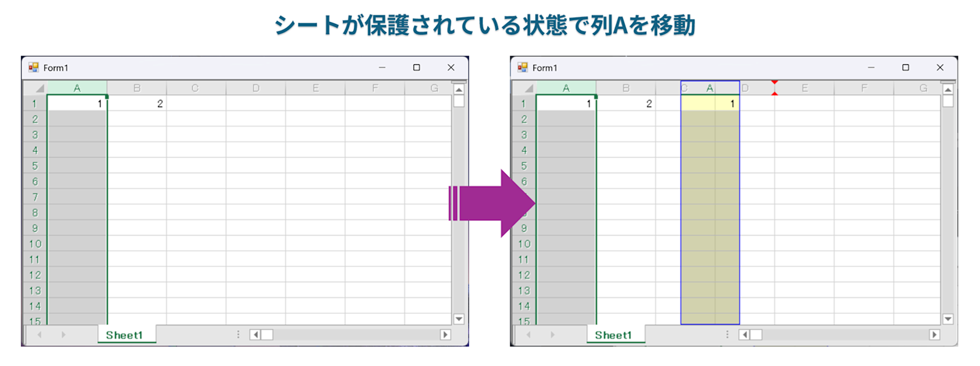
Task: Select column B header in left window
Action: coord(137,88)
